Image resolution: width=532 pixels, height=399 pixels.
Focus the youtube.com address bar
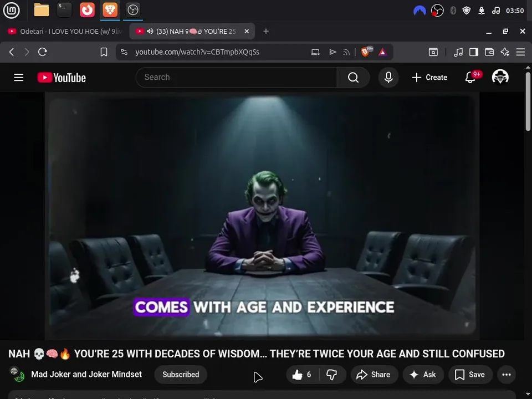(197, 52)
